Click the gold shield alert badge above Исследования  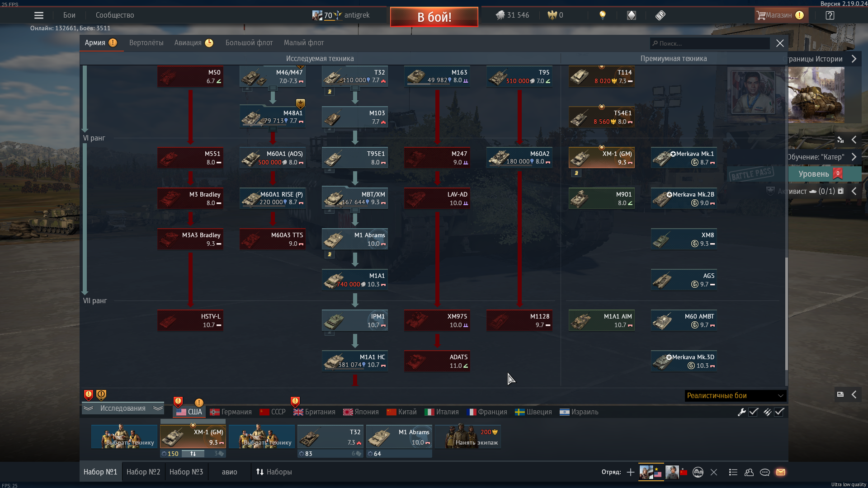(x=101, y=395)
